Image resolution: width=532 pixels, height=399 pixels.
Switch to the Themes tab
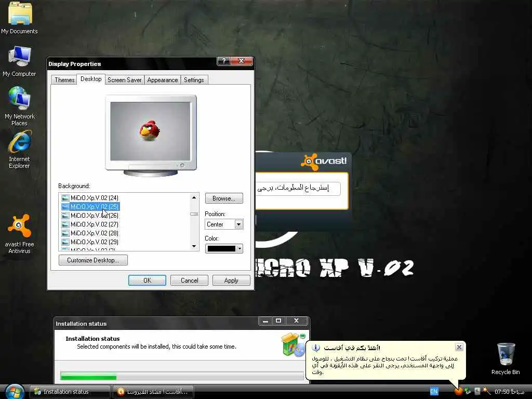64,80
